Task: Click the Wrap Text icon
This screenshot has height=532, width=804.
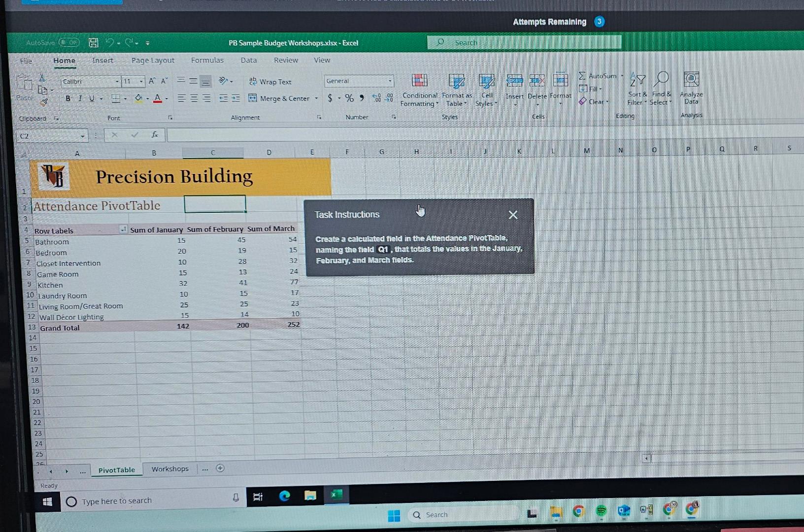Action: click(253, 82)
